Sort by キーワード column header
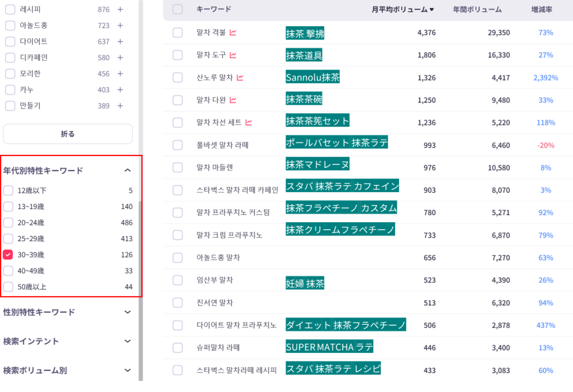573x392 pixels. (x=214, y=9)
